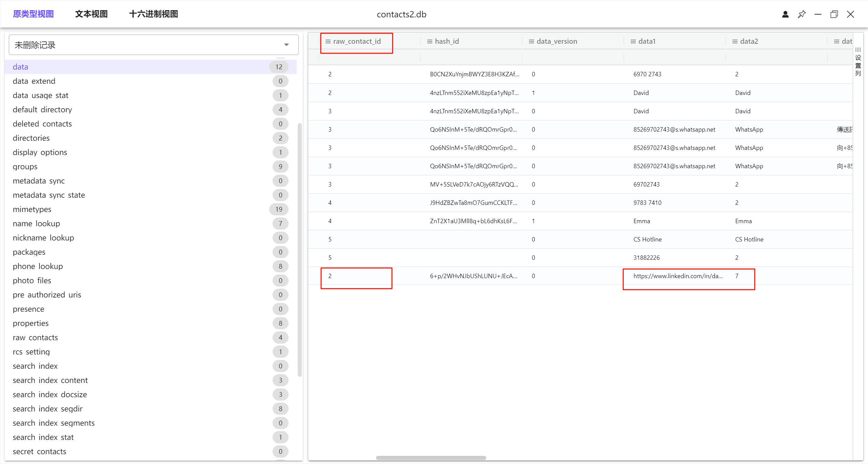Screen dimensions: 868x464
Task: Click the linkedin.com URL cell
Action: [x=678, y=276]
